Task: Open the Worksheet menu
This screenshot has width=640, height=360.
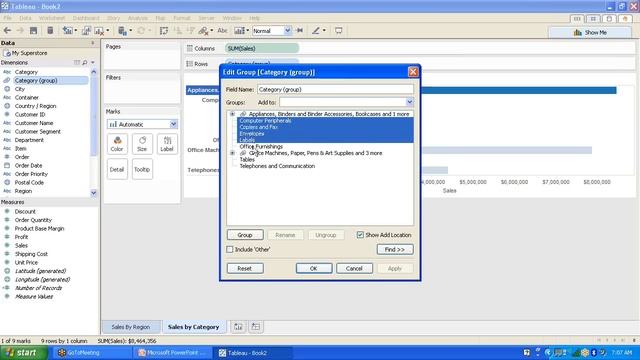Action: (52, 18)
